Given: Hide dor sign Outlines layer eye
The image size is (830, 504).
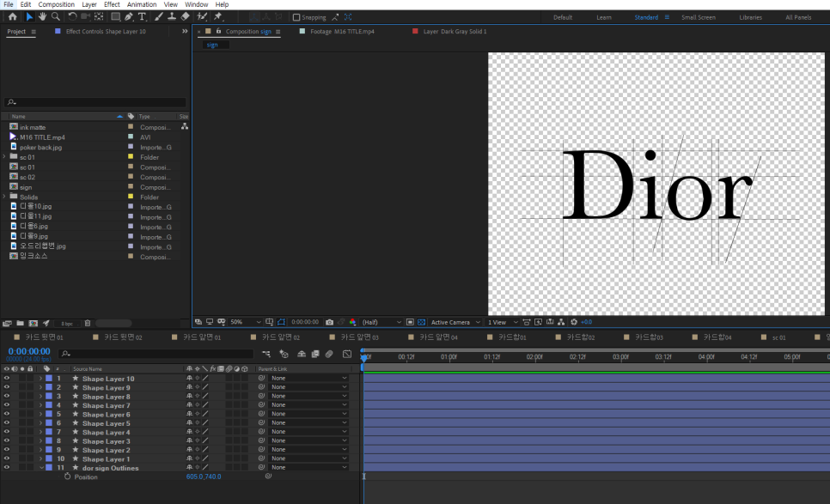Looking at the screenshot, I should (6, 467).
